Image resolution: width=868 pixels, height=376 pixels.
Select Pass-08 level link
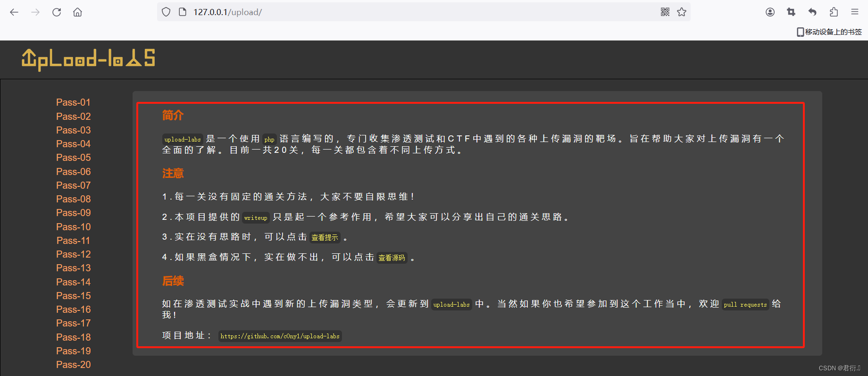[73, 199]
